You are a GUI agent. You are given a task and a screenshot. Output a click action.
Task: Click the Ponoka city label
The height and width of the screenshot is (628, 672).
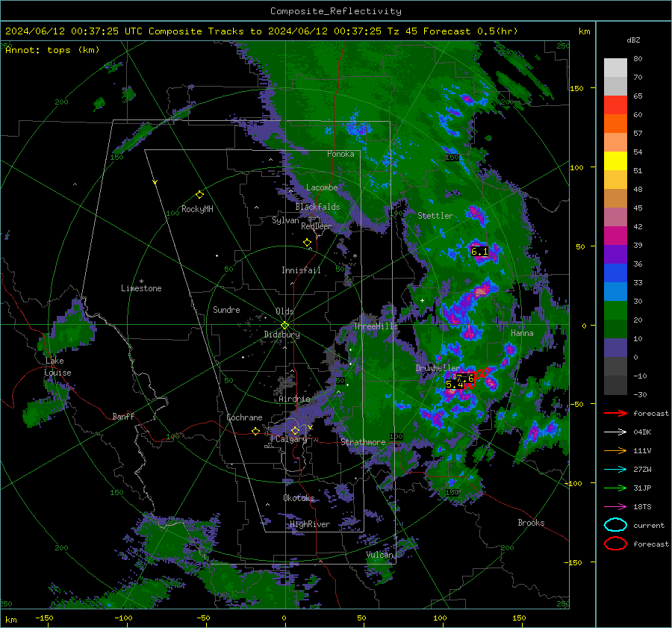click(340, 154)
